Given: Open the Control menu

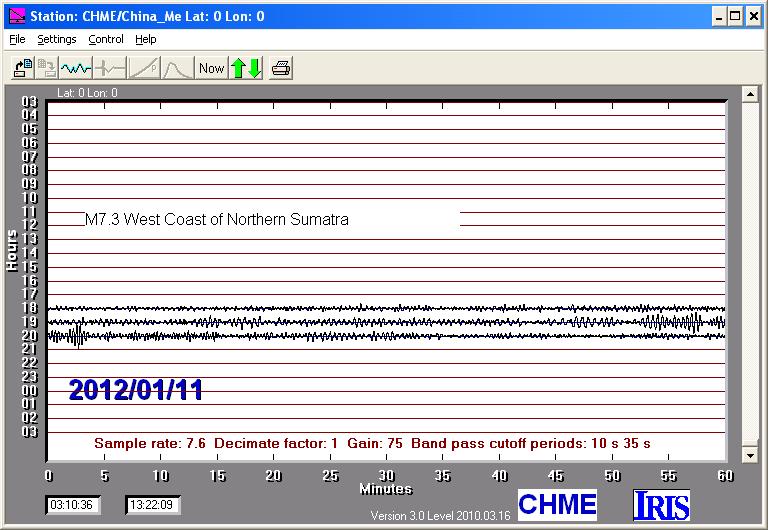Looking at the screenshot, I should (x=106, y=39).
